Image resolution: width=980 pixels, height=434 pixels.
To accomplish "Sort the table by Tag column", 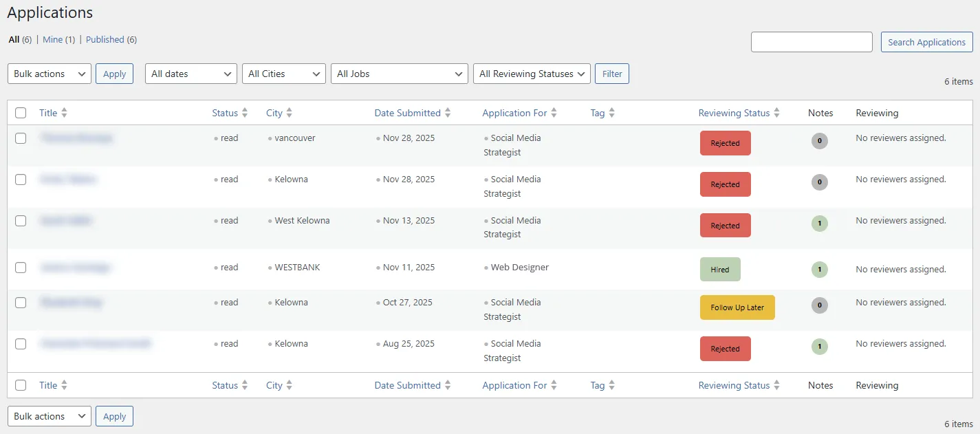I will (598, 112).
